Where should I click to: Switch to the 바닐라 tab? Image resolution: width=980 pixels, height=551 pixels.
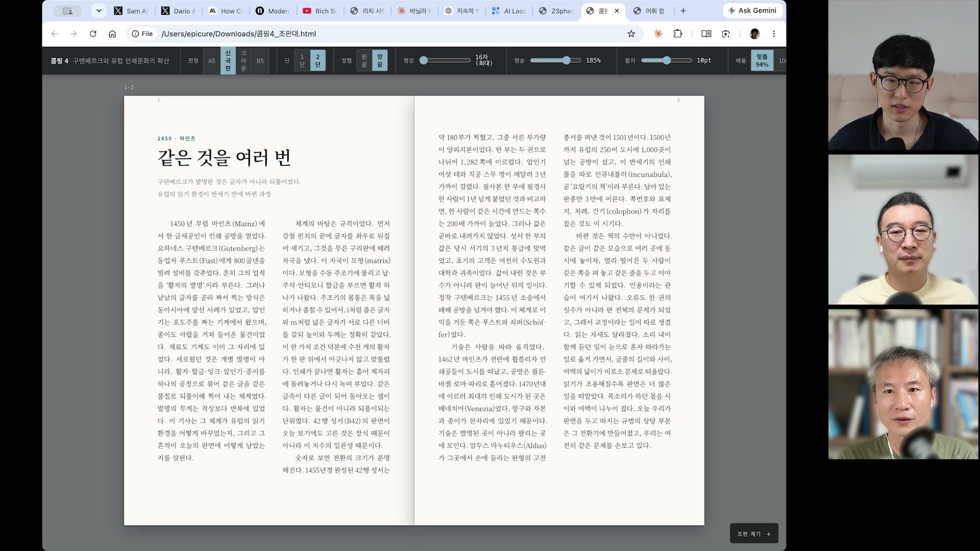coord(414,11)
